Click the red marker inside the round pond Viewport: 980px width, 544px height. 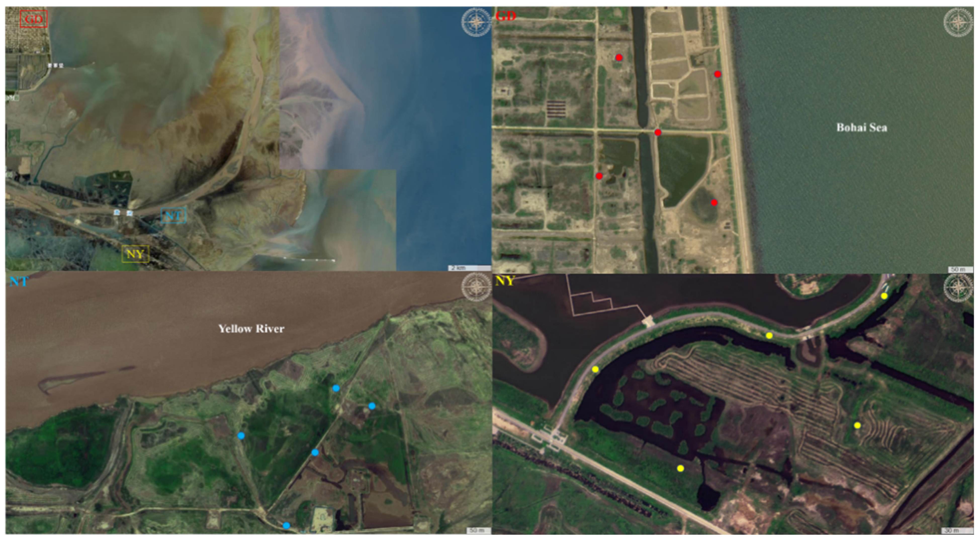pyautogui.click(x=714, y=203)
